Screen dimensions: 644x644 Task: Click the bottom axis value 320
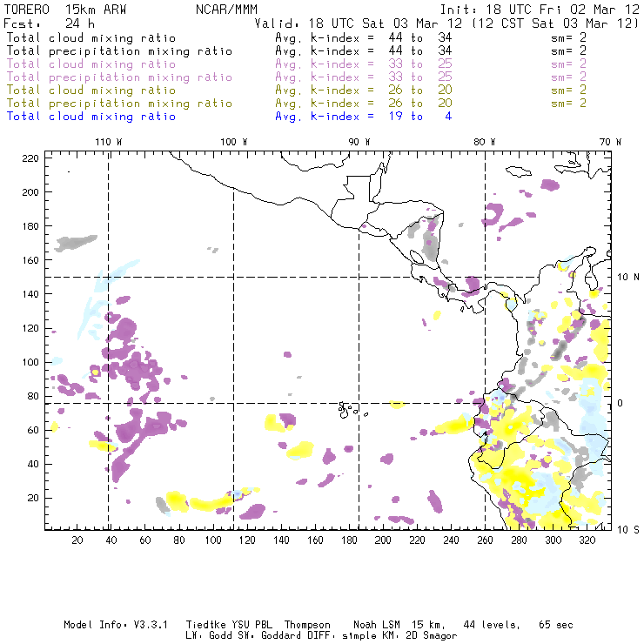click(587, 540)
